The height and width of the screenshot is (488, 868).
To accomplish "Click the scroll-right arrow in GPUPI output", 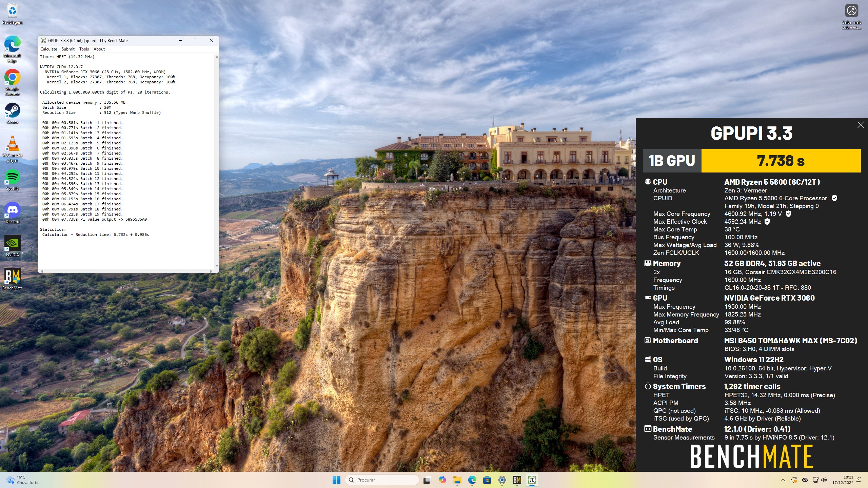I will point(211,271).
